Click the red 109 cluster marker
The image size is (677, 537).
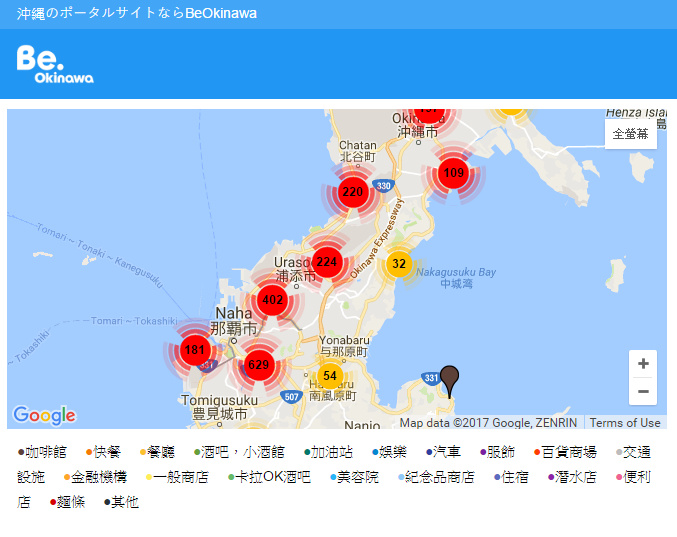point(454,173)
